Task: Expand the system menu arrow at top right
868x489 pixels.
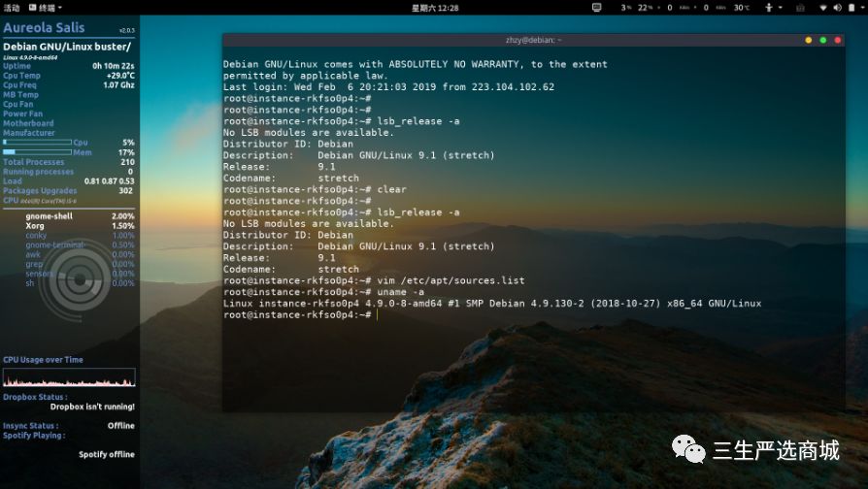Action: coord(862,8)
